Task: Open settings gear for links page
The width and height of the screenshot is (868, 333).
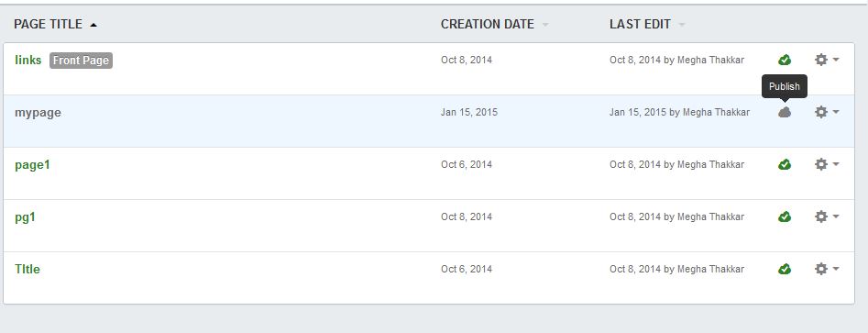Action: click(821, 60)
